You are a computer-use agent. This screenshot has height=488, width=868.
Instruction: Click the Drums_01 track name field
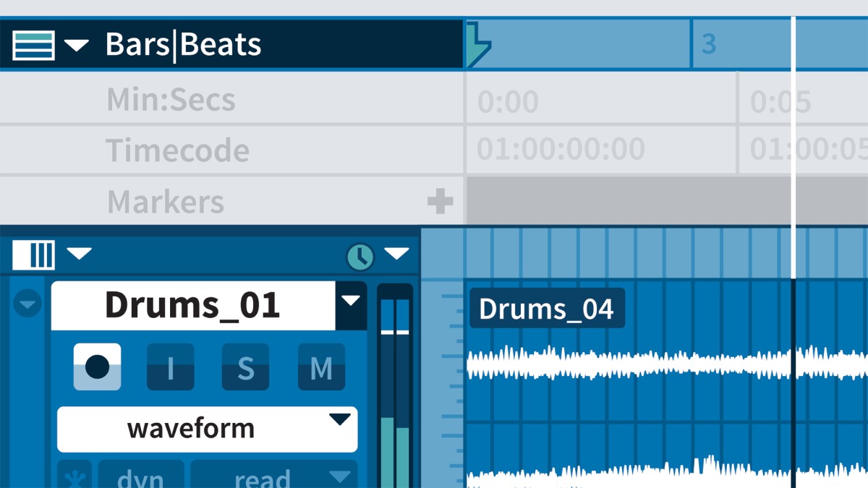tap(192, 306)
